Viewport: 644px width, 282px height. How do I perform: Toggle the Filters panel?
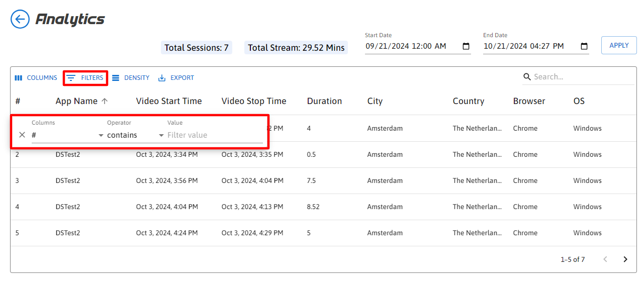coord(85,78)
